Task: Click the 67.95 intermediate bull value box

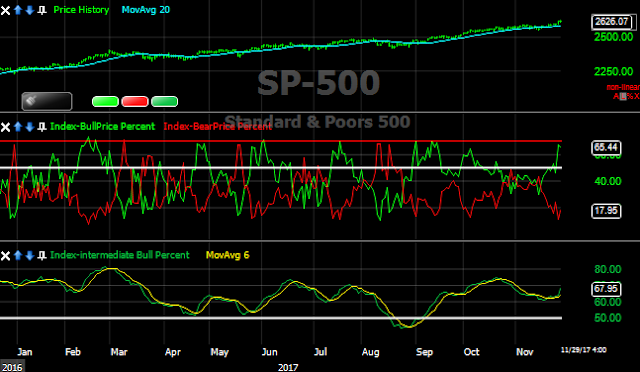Action: [x=606, y=289]
